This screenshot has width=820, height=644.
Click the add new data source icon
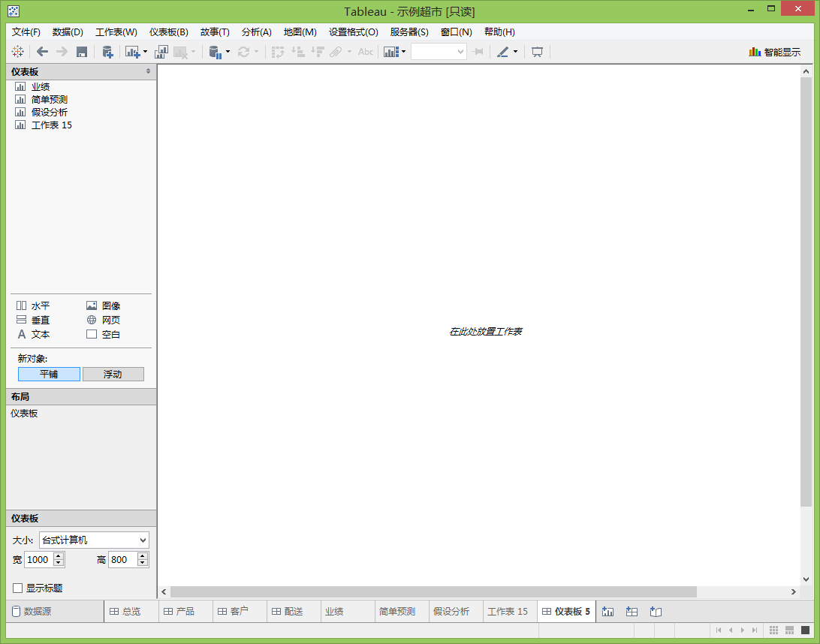tap(107, 52)
